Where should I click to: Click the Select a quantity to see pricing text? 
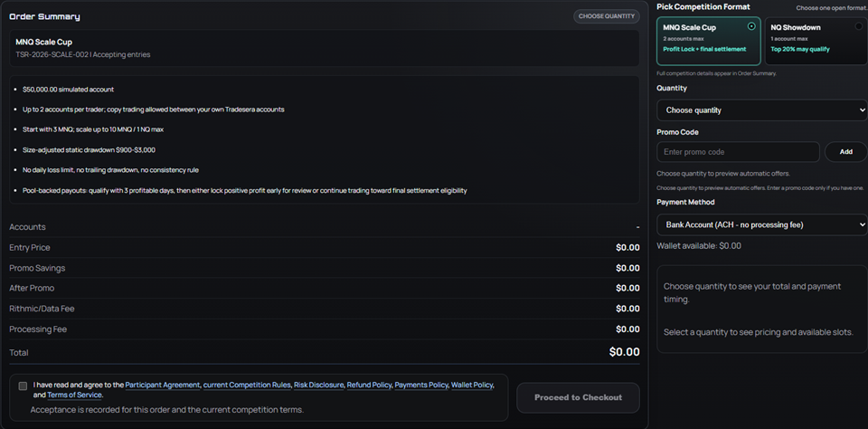pyautogui.click(x=759, y=332)
